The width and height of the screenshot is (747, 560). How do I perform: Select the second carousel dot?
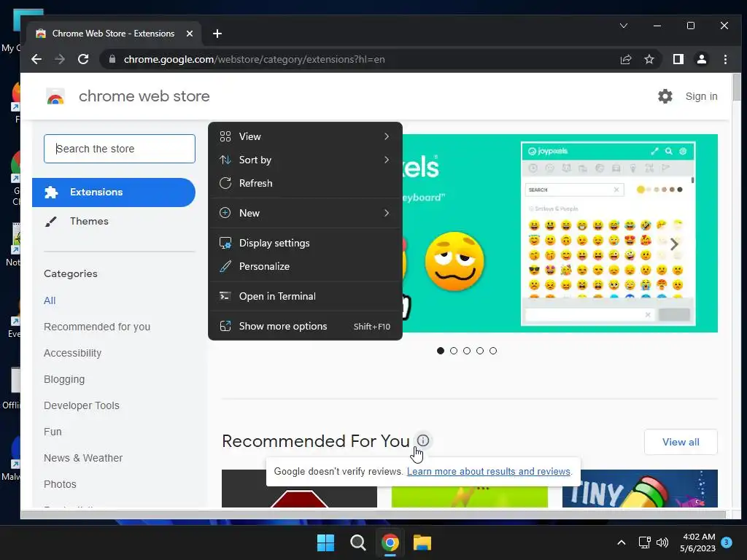pos(454,351)
